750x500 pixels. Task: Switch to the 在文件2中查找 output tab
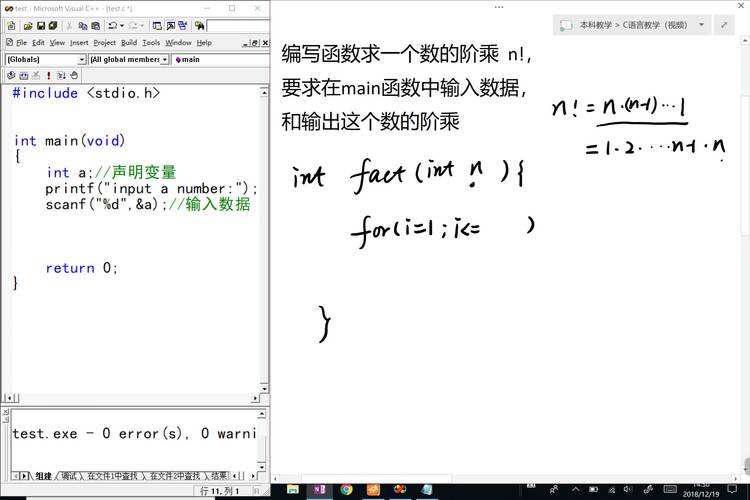175,476
